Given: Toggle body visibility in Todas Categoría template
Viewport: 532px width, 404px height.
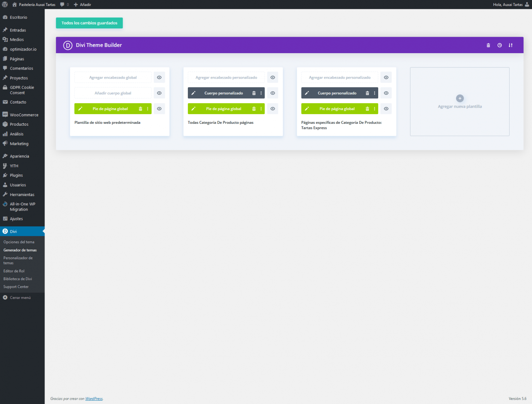Looking at the screenshot, I should tap(273, 93).
